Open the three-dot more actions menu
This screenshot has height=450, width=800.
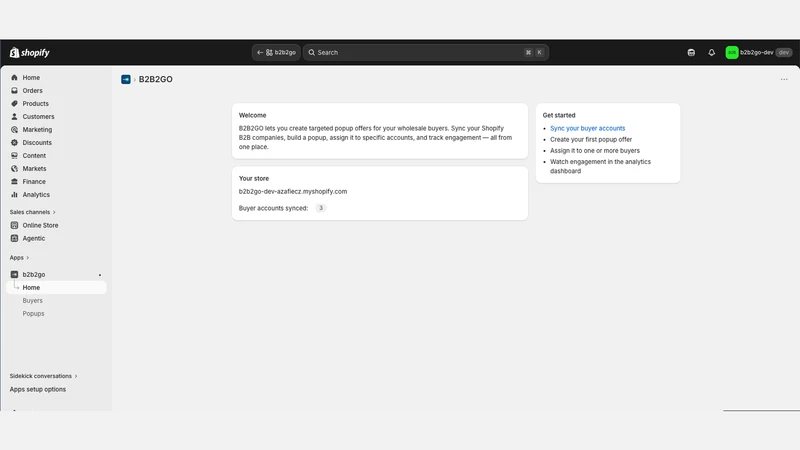(x=784, y=80)
